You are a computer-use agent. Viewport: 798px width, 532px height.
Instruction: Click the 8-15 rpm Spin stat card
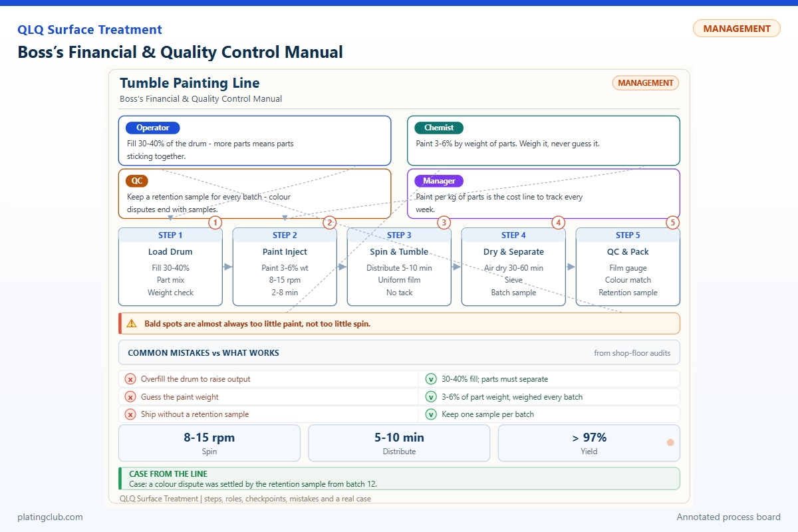click(x=209, y=444)
